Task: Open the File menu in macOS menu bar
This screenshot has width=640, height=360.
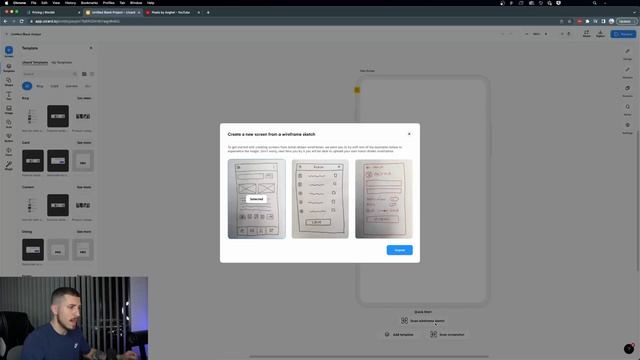Action: (33, 3)
